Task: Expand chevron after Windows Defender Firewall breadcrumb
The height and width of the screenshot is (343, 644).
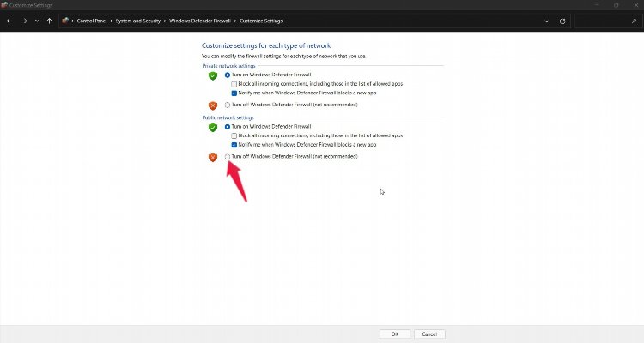Action: pyautogui.click(x=235, y=21)
